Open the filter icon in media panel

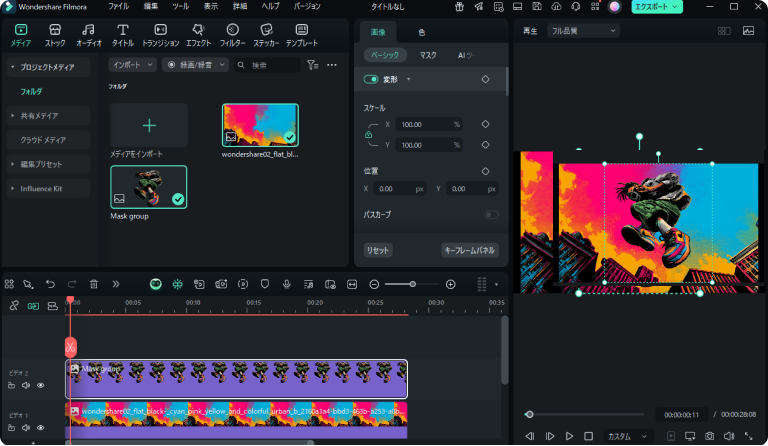click(x=312, y=65)
